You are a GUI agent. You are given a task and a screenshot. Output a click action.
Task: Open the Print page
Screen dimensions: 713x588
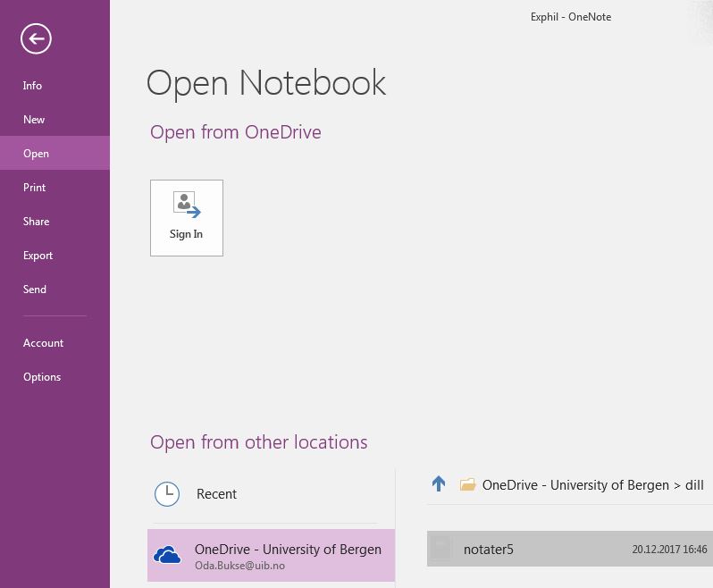click(x=35, y=188)
